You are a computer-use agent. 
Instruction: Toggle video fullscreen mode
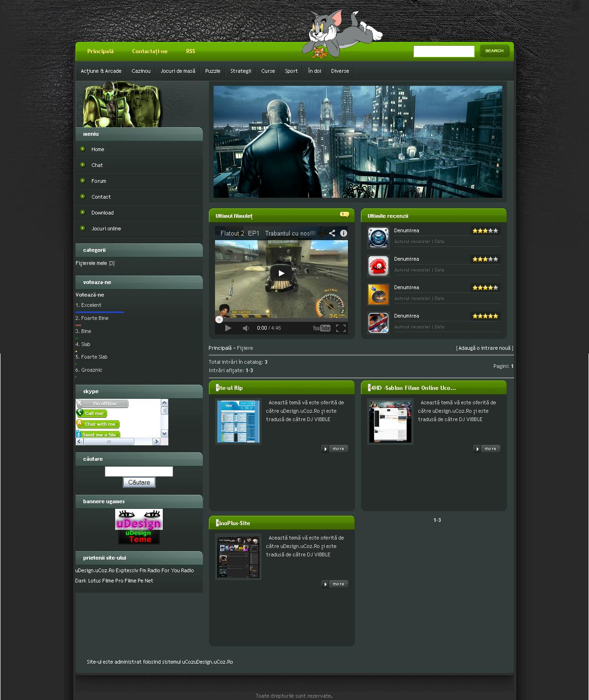[341, 328]
